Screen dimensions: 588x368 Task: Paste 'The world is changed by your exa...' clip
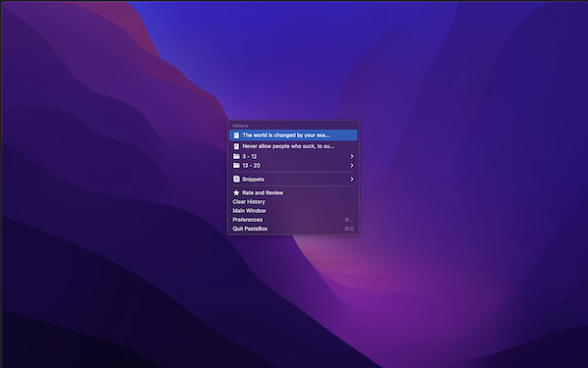pyautogui.click(x=293, y=135)
